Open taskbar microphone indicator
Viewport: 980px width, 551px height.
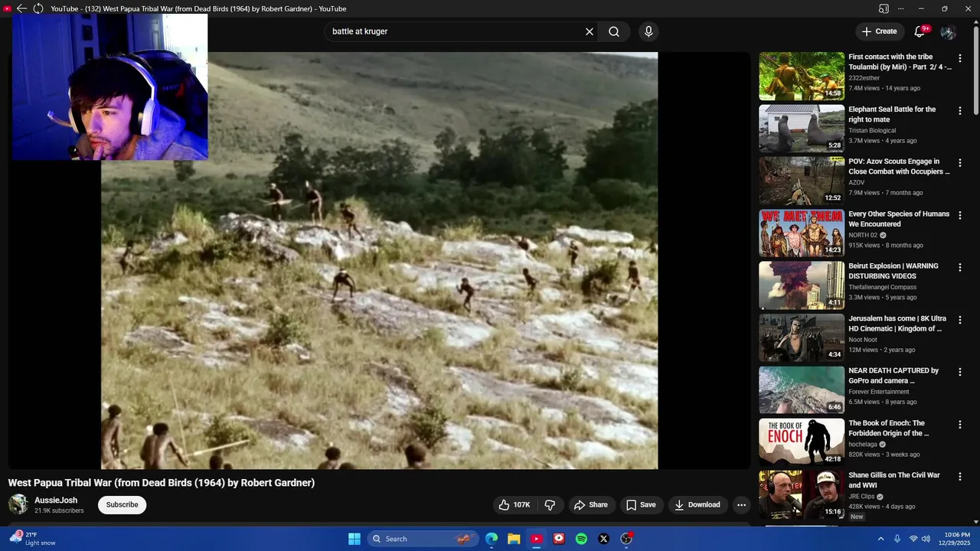click(897, 539)
